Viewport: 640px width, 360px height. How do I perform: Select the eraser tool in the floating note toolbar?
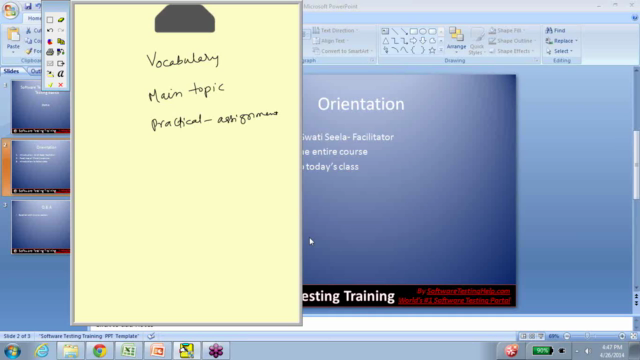point(61,19)
